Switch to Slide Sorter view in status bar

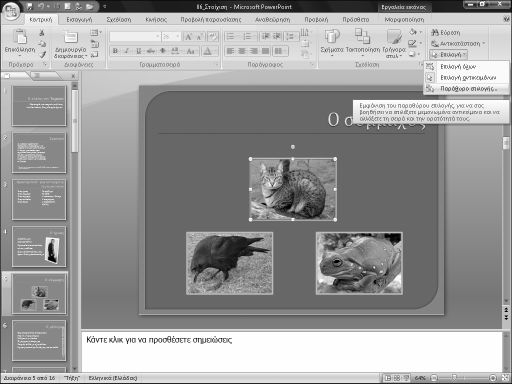(397, 378)
